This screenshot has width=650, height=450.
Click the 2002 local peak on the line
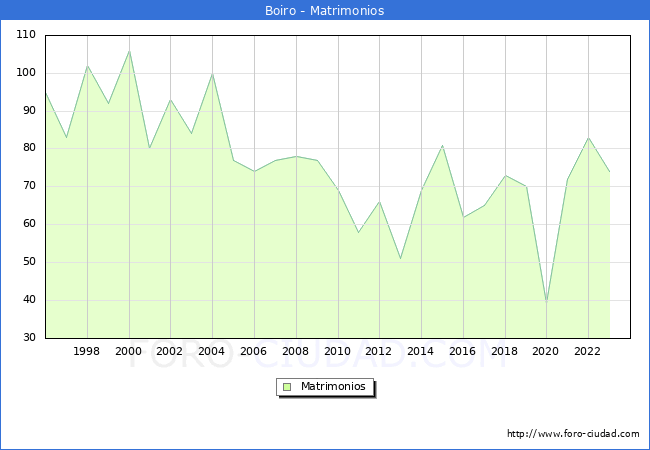(x=171, y=100)
